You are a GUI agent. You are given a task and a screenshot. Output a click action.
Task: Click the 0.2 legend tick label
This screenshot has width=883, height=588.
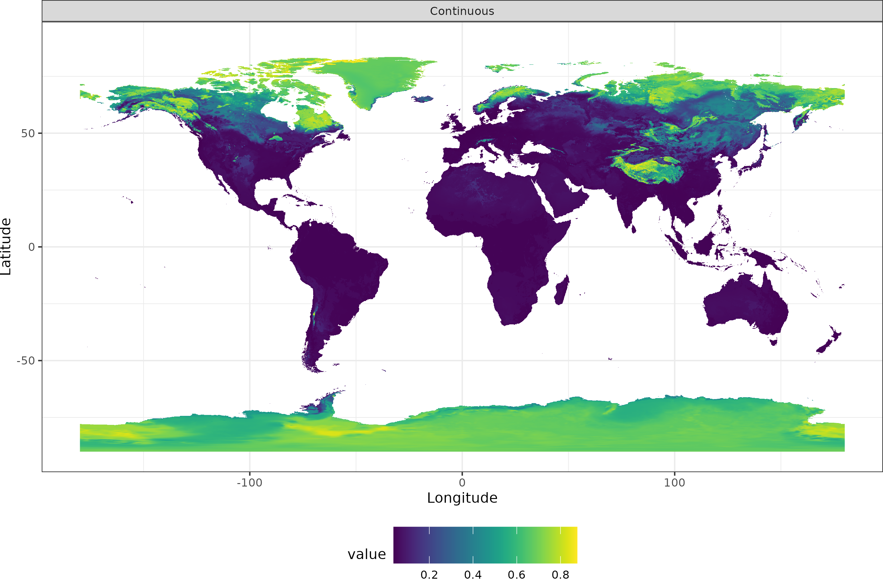[429, 575]
